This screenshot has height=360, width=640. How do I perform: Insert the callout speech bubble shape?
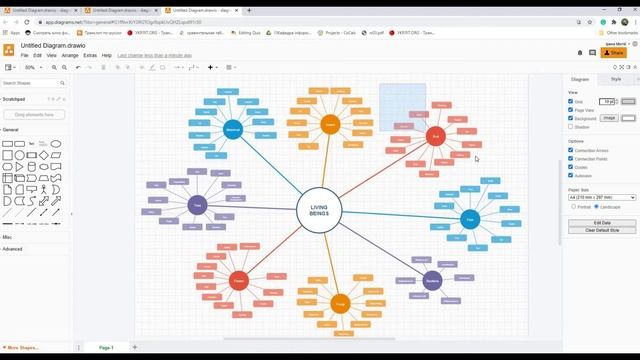coord(31,189)
